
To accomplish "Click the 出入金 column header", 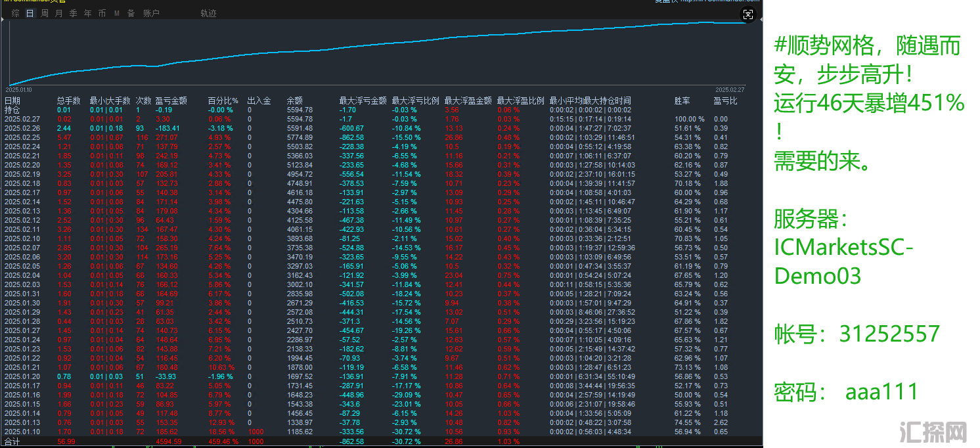I will [259, 101].
